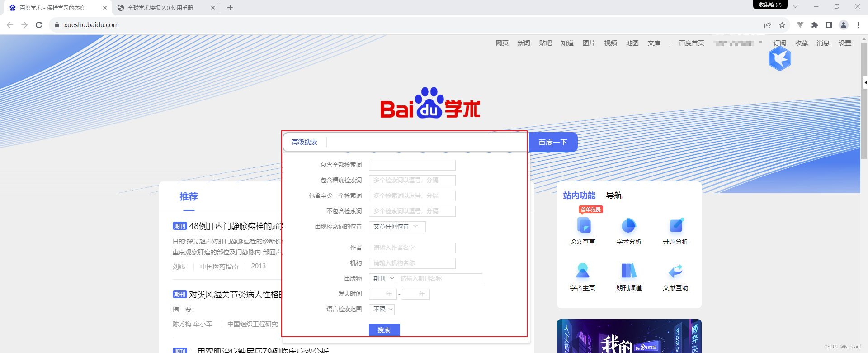The width and height of the screenshot is (868, 353).
Task: Go to 百度首页 link
Action: tap(691, 43)
